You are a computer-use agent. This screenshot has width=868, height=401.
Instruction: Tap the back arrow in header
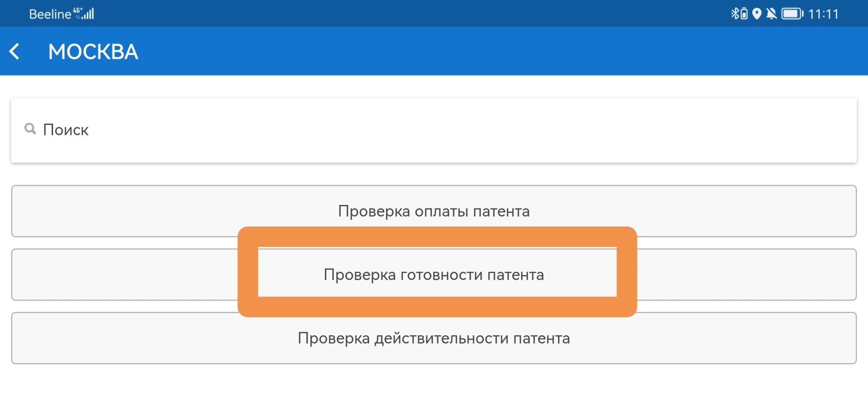click(15, 51)
